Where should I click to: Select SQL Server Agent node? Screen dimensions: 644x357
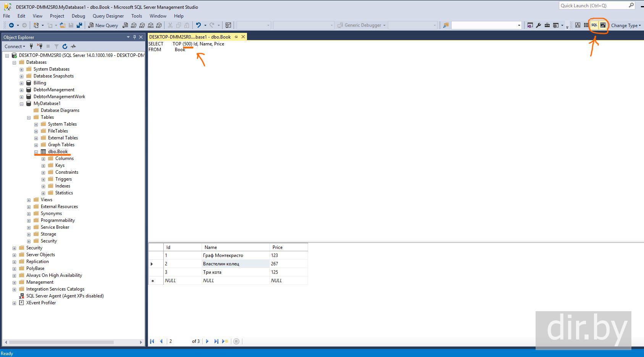[x=65, y=296]
